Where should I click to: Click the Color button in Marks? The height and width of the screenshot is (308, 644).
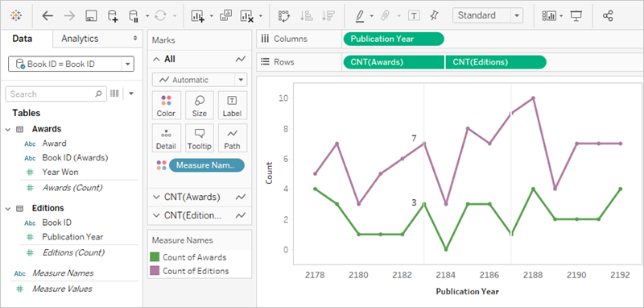point(166,106)
